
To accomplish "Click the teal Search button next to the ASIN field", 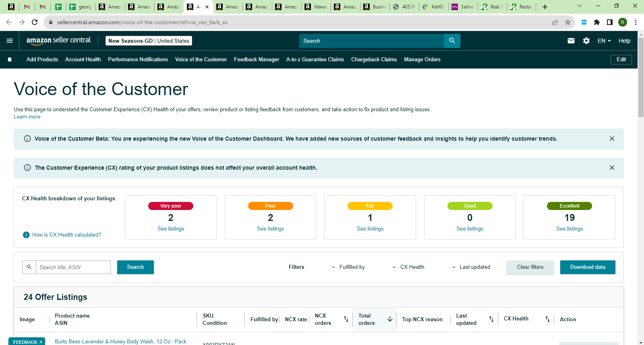I will [135, 267].
